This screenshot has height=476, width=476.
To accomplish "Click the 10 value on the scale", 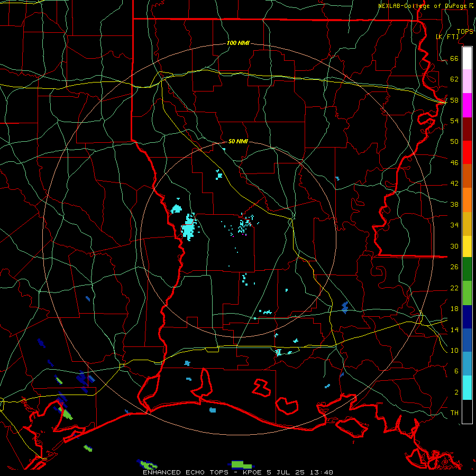I will (x=454, y=350).
